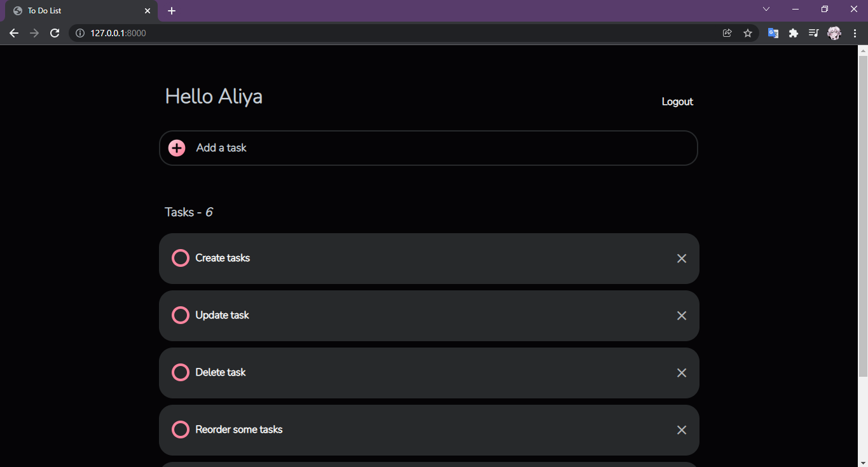Screen dimensions: 868x467
Task: Click the bookmark star in the address bar
Action: [747, 32]
